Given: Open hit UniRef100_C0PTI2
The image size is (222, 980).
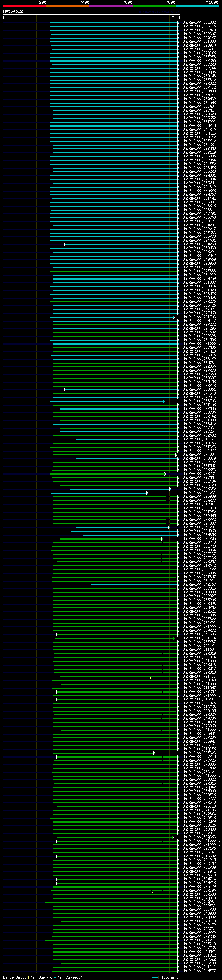Looking at the screenshot, I should pos(199,88).
